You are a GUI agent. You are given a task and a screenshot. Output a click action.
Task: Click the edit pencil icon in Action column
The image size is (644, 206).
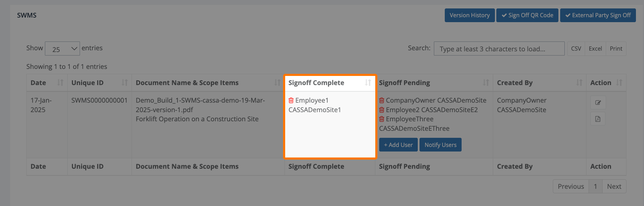598,103
